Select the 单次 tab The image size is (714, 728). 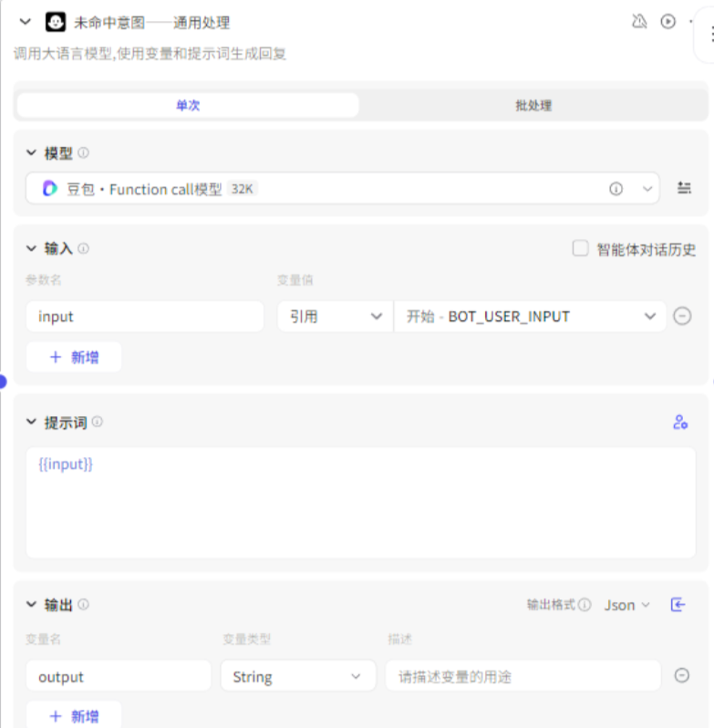(x=188, y=106)
